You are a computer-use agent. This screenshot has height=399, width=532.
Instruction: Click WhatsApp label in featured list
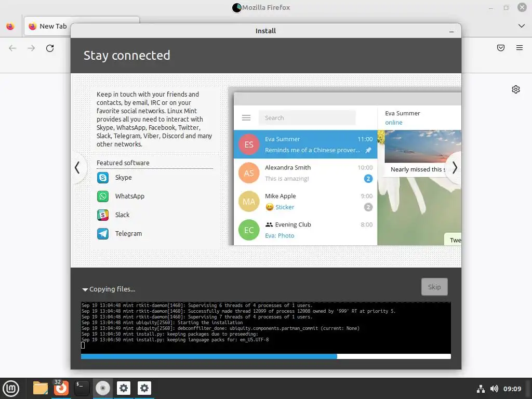129,196
